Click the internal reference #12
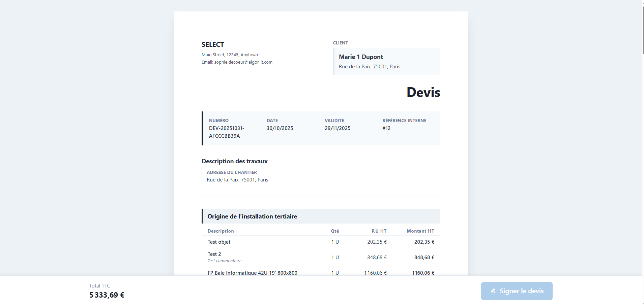 (386, 128)
